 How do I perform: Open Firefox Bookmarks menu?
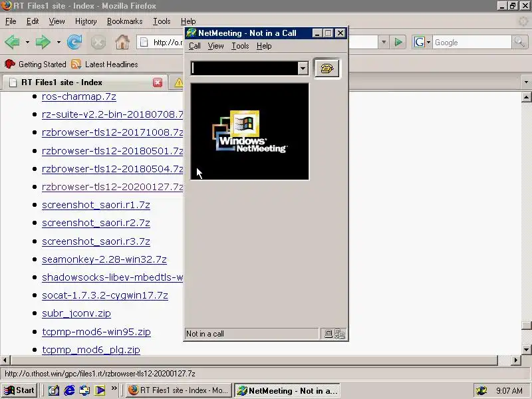[124, 21]
